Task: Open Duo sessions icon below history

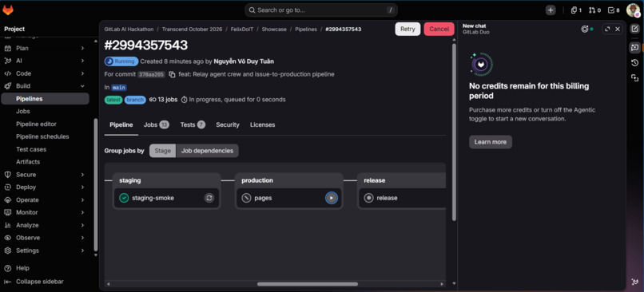Action: point(634,78)
